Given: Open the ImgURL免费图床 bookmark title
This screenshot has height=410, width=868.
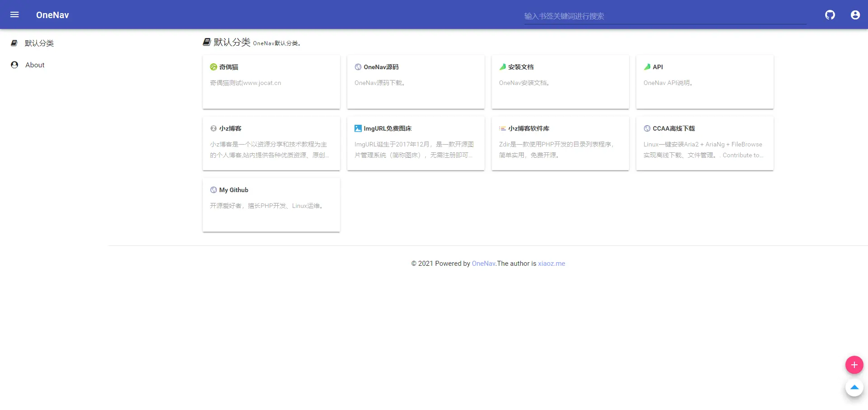Looking at the screenshot, I should [387, 128].
